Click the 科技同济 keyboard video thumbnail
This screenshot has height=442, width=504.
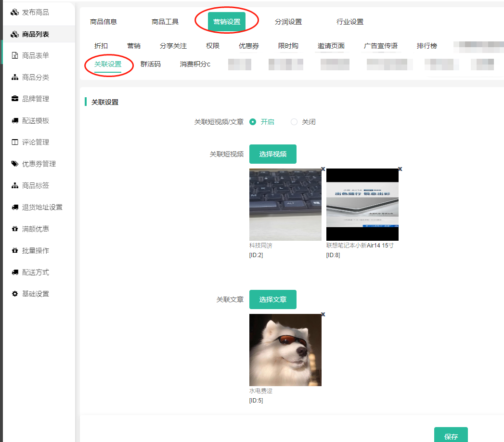285,205
